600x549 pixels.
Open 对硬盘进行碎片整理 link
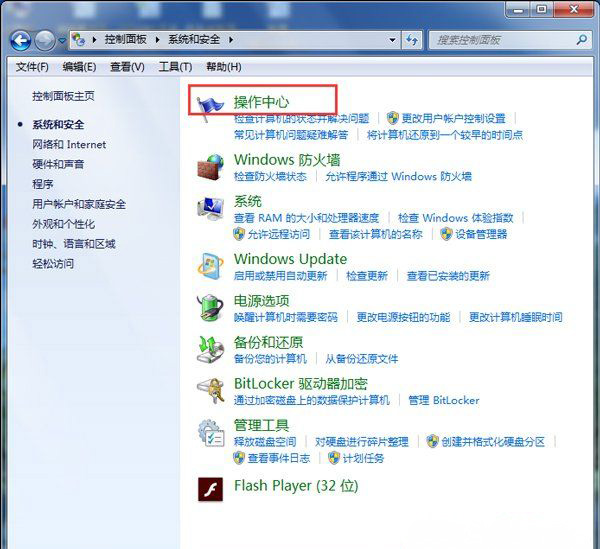pyautogui.click(x=362, y=441)
